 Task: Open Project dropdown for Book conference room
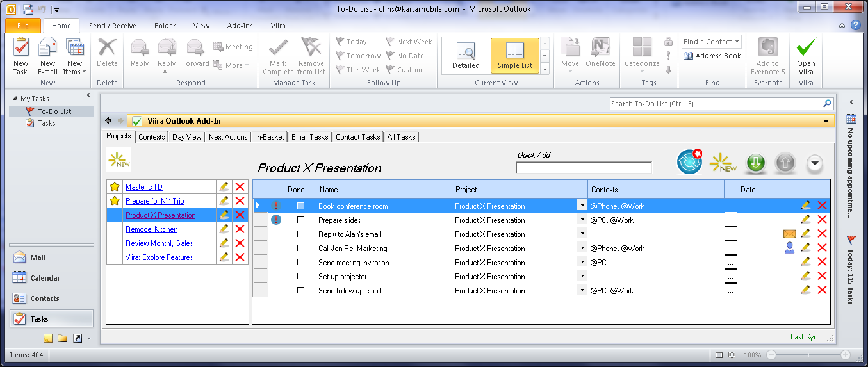coord(582,206)
